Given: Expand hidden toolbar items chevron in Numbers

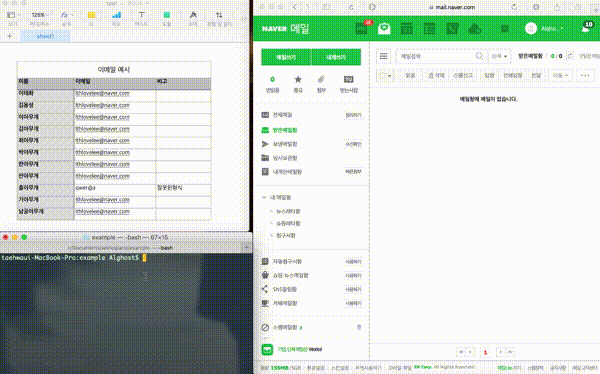Looking at the screenshot, I should [243, 18].
